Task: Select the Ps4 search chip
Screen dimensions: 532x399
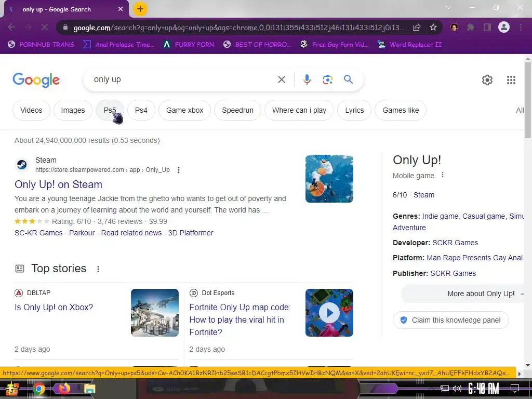Action: pyautogui.click(x=141, y=110)
